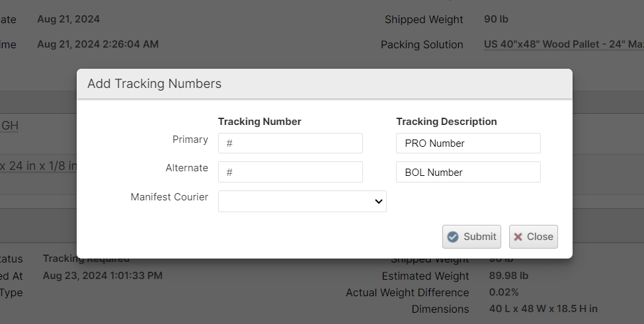Click the Aug 21, 2024 2:26:04 AM timestamp
Image resolution: width=644 pixels, height=324 pixels.
[x=98, y=44]
